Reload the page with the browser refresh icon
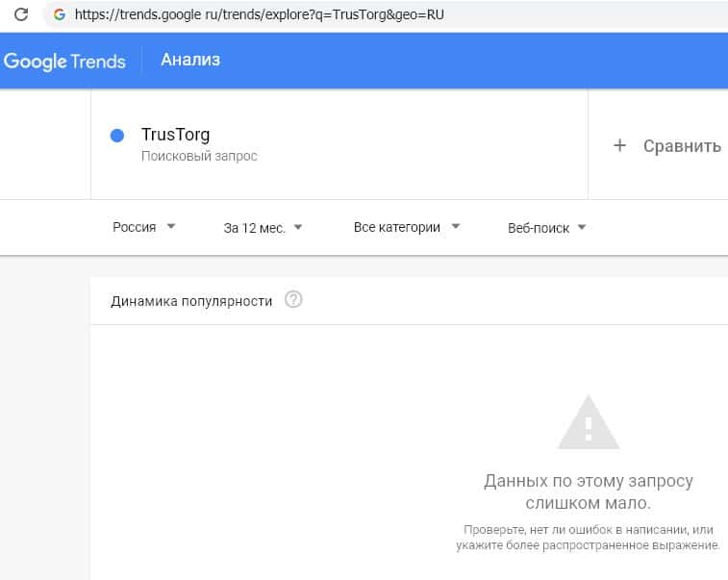The height and width of the screenshot is (580, 728). point(19,15)
